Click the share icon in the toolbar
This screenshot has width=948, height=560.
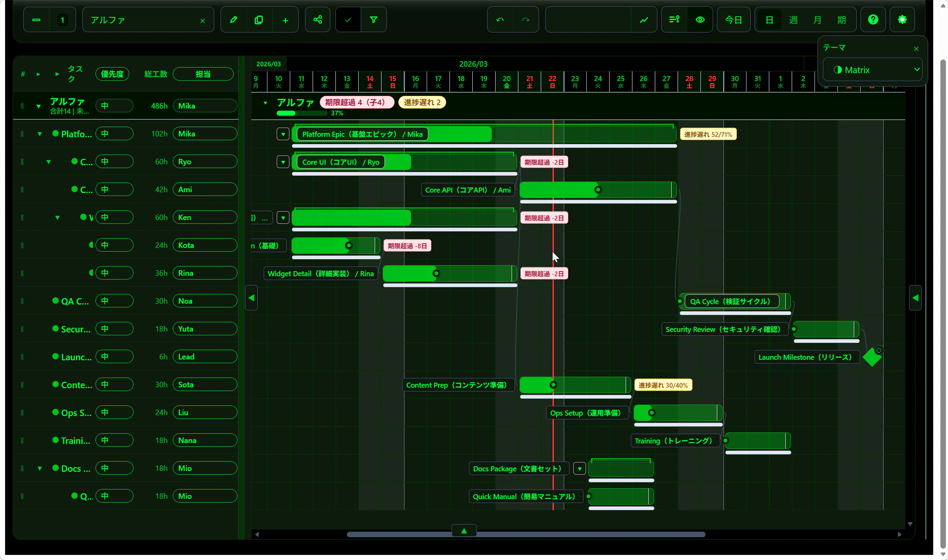click(318, 20)
